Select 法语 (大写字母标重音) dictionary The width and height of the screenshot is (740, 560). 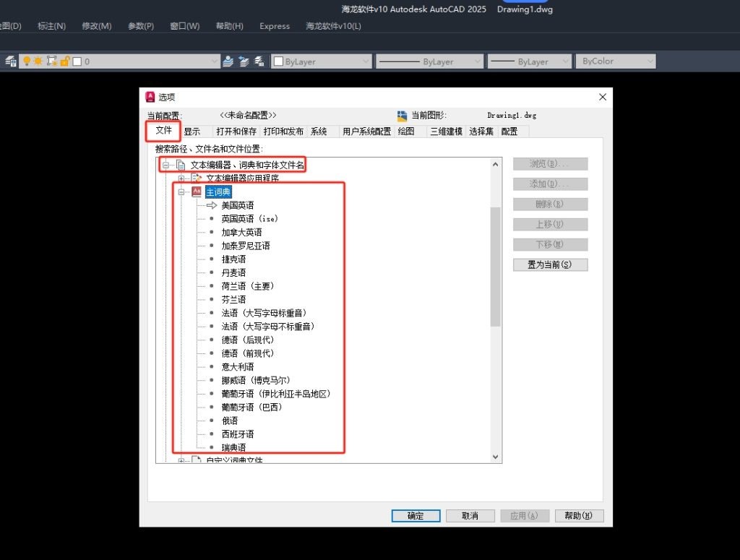coord(264,313)
